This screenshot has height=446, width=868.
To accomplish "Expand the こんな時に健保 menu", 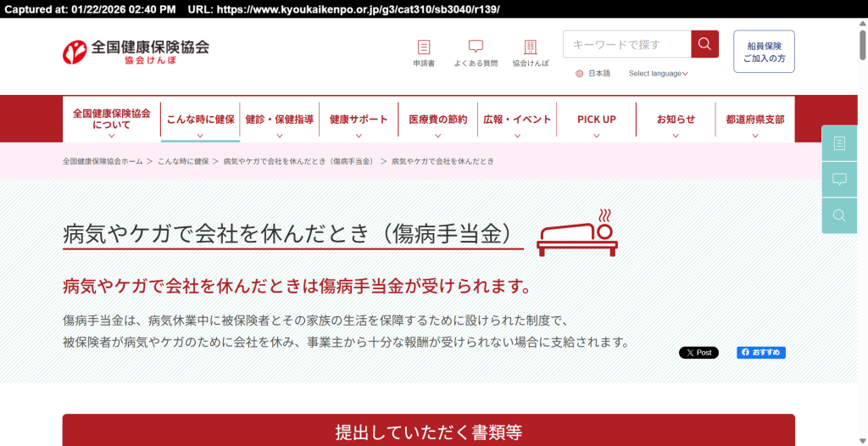I will pos(200,119).
